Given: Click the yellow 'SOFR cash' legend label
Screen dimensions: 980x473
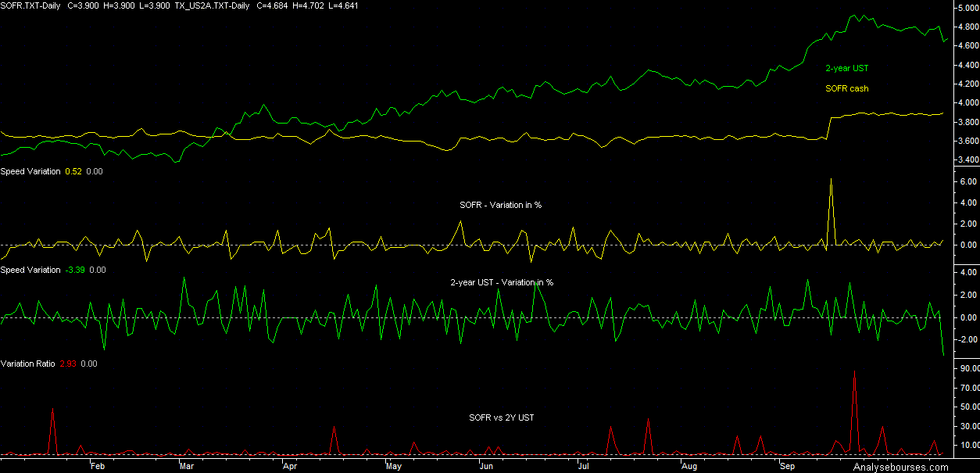Looking at the screenshot, I should (847, 88).
